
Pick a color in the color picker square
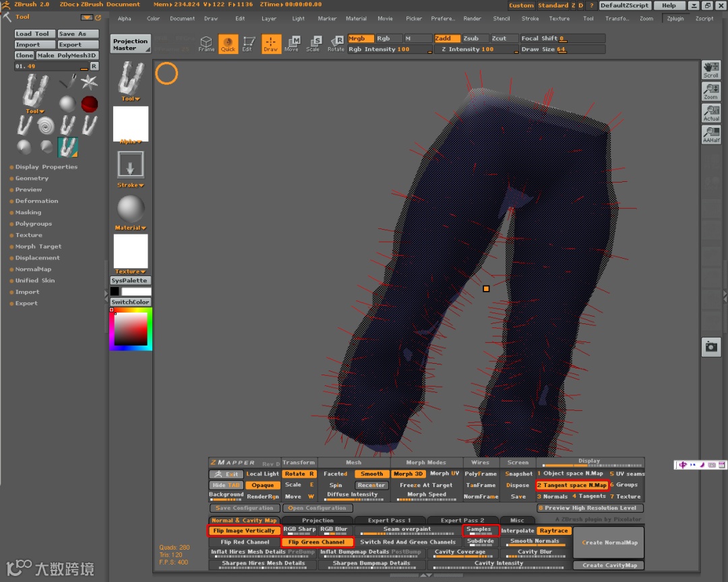click(131, 328)
